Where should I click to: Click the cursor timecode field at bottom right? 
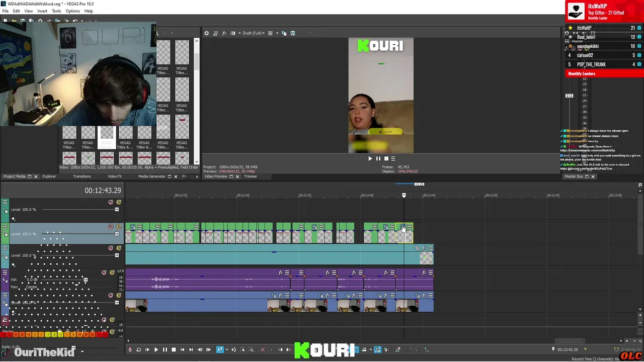pyautogui.click(x=568, y=349)
